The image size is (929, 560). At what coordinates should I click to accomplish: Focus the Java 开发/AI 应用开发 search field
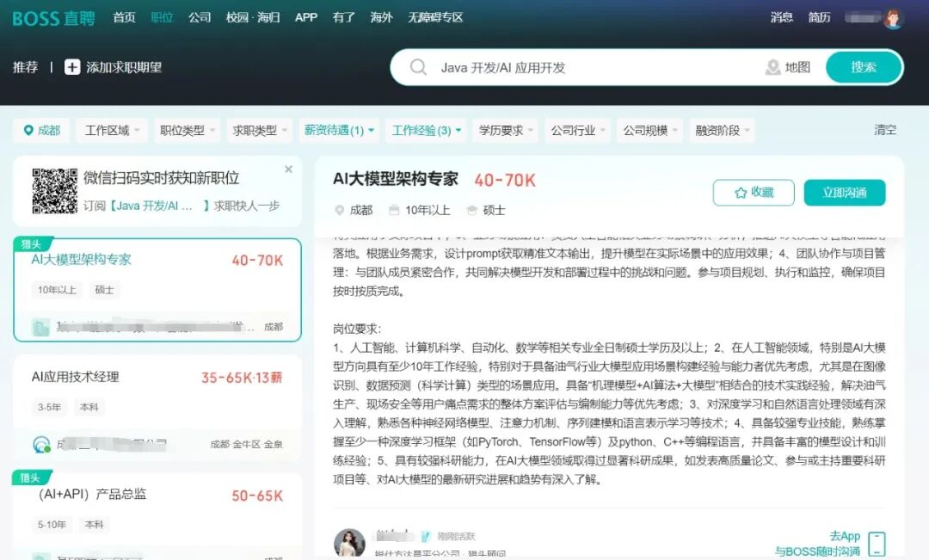593,67
